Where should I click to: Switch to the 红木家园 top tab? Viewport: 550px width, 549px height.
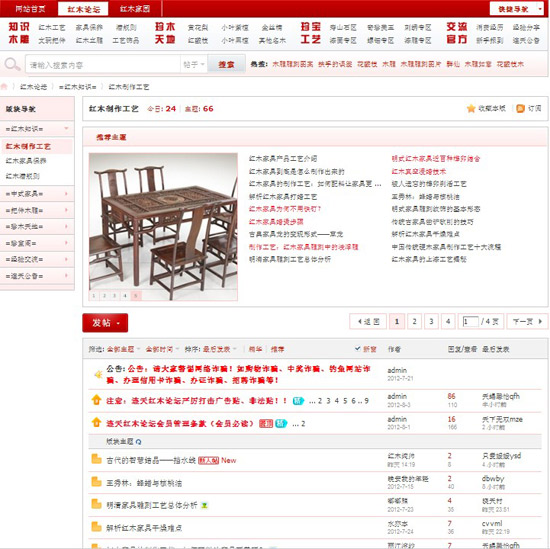coord(135,9)
